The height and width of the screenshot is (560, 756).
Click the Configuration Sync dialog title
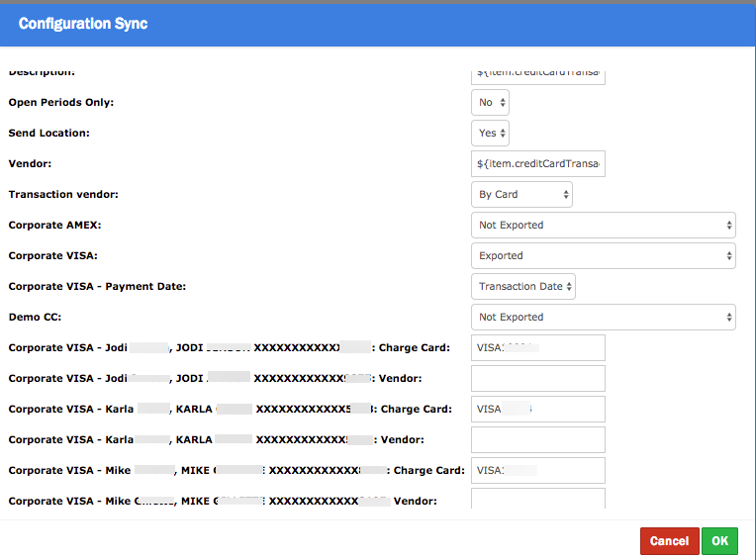pos(83,24)
